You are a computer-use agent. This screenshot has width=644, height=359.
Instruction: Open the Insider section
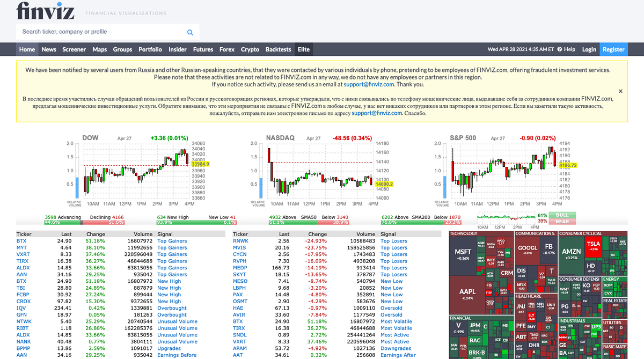click(178, 49)
